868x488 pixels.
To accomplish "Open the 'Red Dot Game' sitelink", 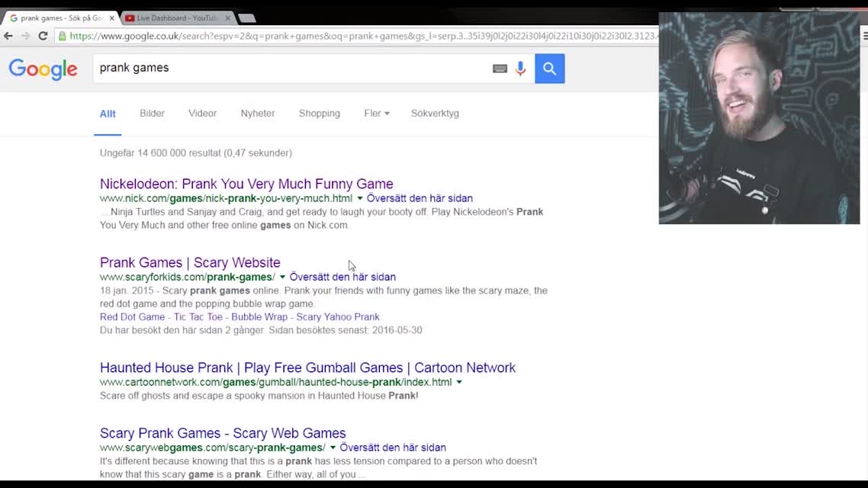I will click(x=132, y=317).
